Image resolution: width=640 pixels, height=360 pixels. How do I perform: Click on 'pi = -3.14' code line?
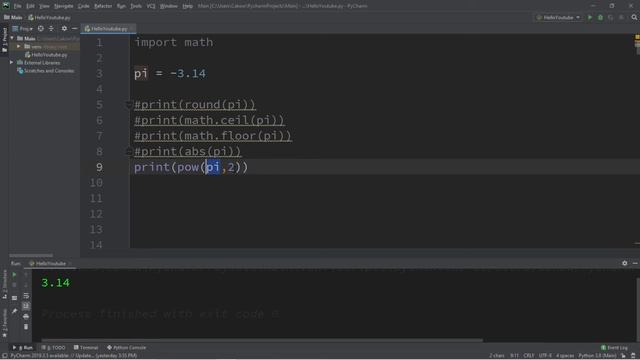[x=170, y=73]
